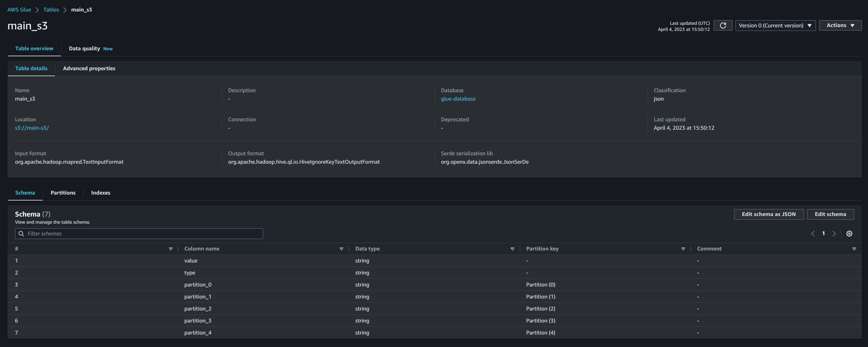
Task: Open the Version 0 (Current version) dropdown
Action: tap(775, 26)
